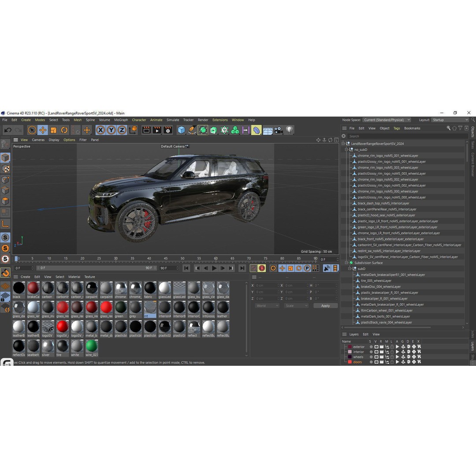Viewport: 476px width, 476px height.
Task: Add a Subdivision Surface generator icon
Action: tap(203, 130)
